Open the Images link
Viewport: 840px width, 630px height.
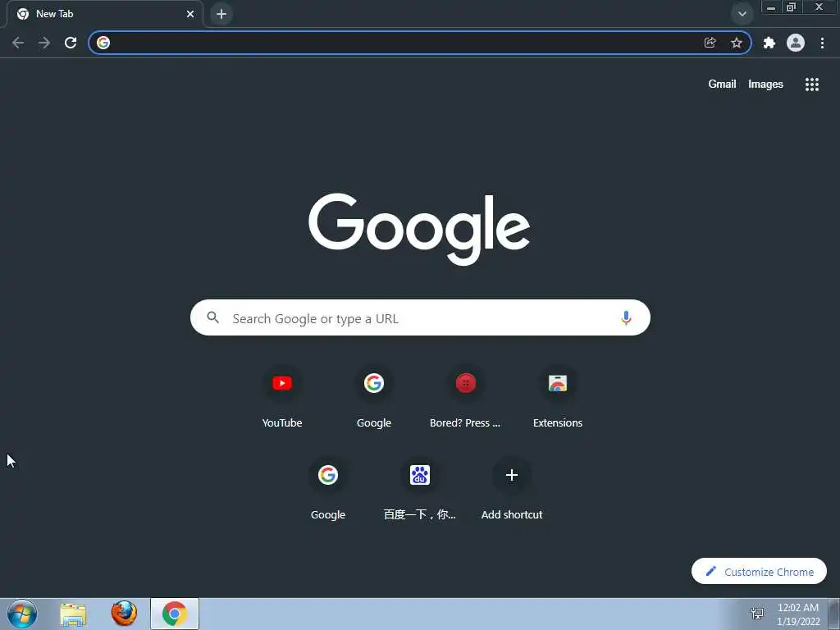765,84
